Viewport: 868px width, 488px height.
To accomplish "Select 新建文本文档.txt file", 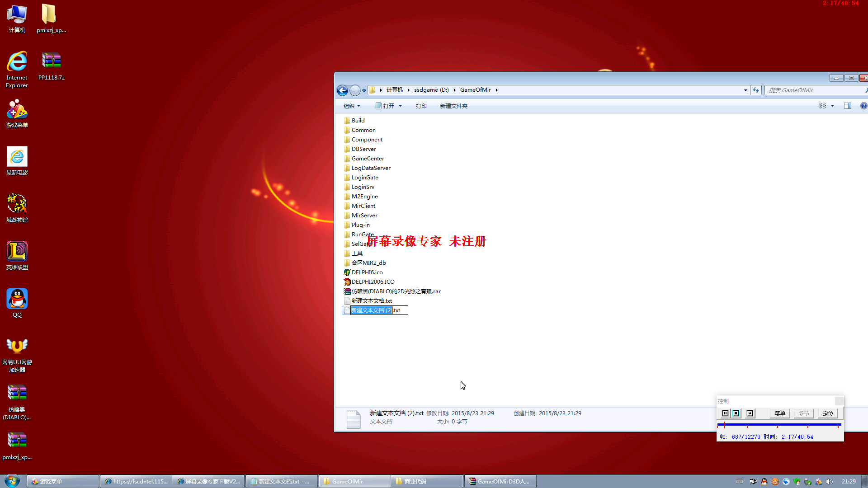I will [368, 301].
